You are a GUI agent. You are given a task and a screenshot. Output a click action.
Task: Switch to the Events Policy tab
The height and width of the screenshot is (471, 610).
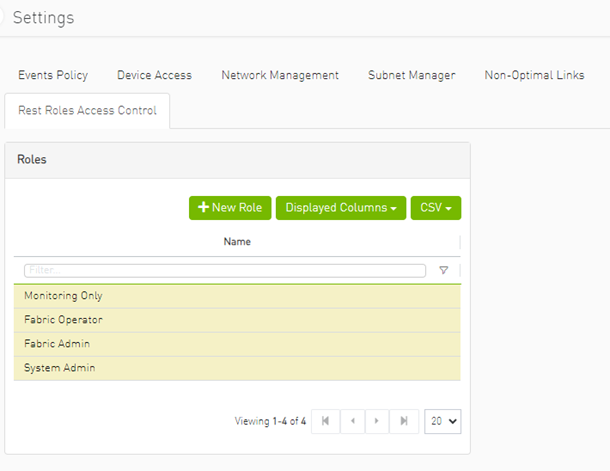(x=53, y=75)
